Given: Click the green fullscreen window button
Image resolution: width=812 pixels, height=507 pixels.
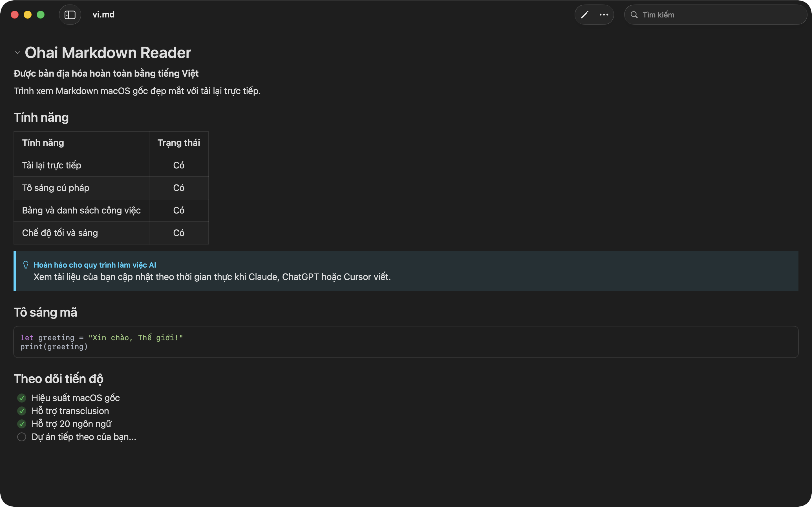Looking at the screenshot, I should coord(41,15).
